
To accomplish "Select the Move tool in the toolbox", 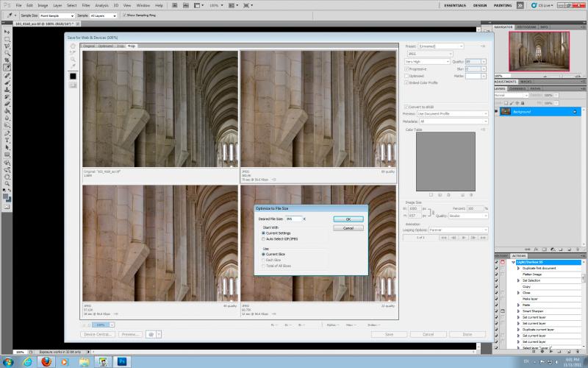I will (x=7, y=32).
